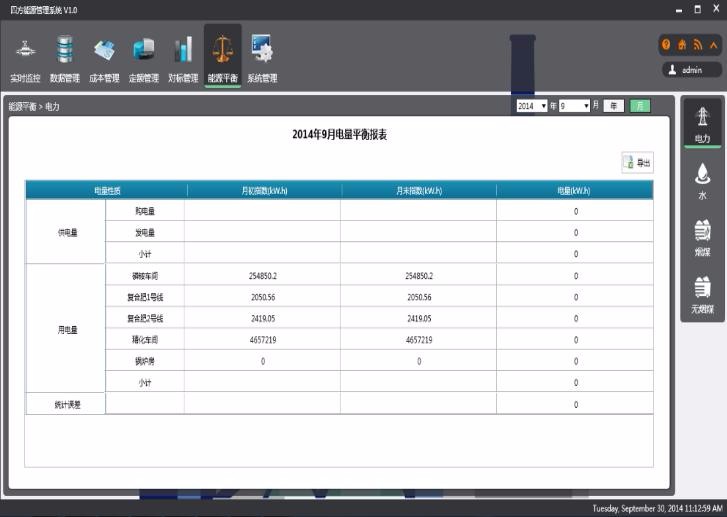Switch report to yearly with 年 button
727x517 pixels.
click(614, 106)
